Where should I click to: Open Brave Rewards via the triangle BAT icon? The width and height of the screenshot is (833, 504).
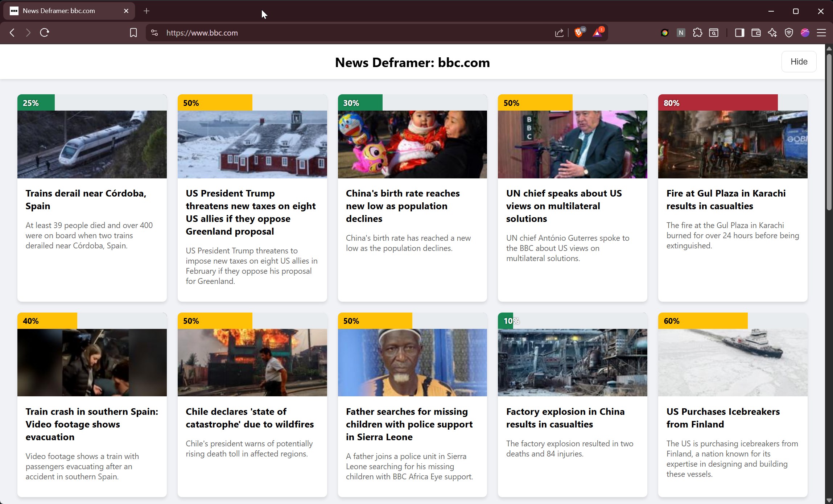(x=597, y=33)
